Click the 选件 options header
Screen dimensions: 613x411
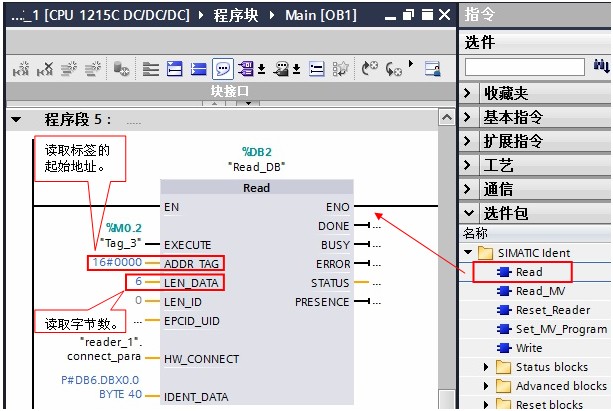[x=479, y=42]
